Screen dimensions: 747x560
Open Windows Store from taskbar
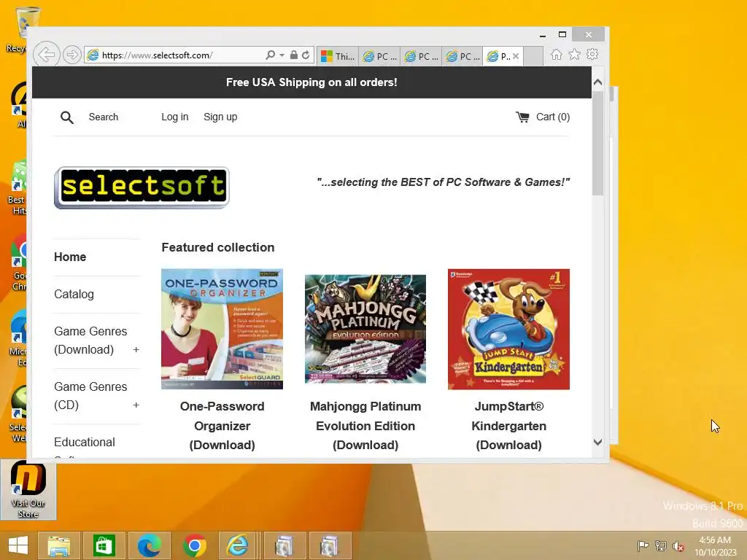point(104,545)
